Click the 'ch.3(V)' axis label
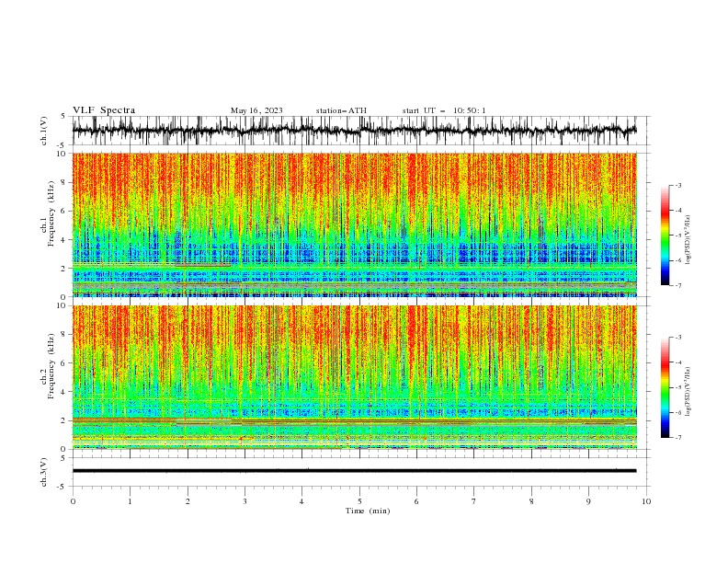The image size is (728, 563). (44, 472)
